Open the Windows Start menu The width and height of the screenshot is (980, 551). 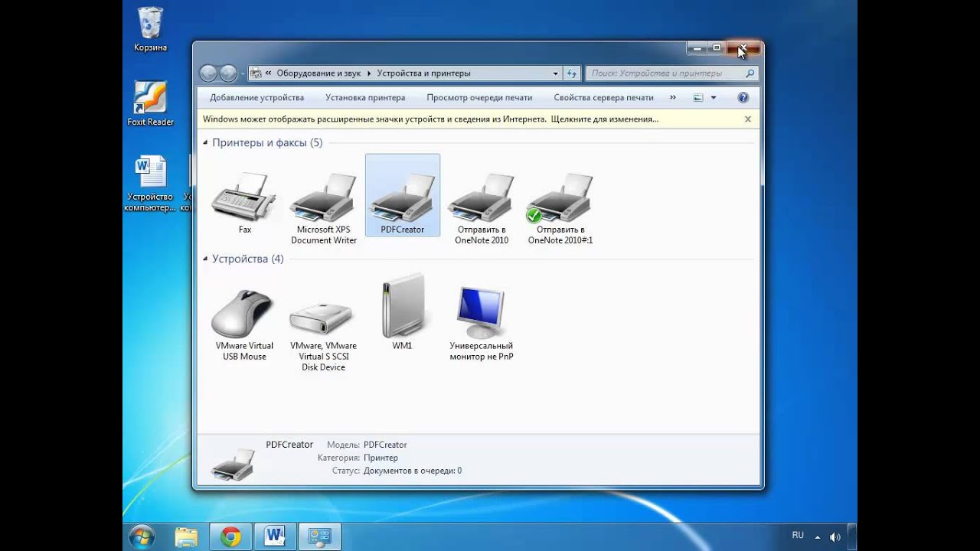[x=142, y=537]
